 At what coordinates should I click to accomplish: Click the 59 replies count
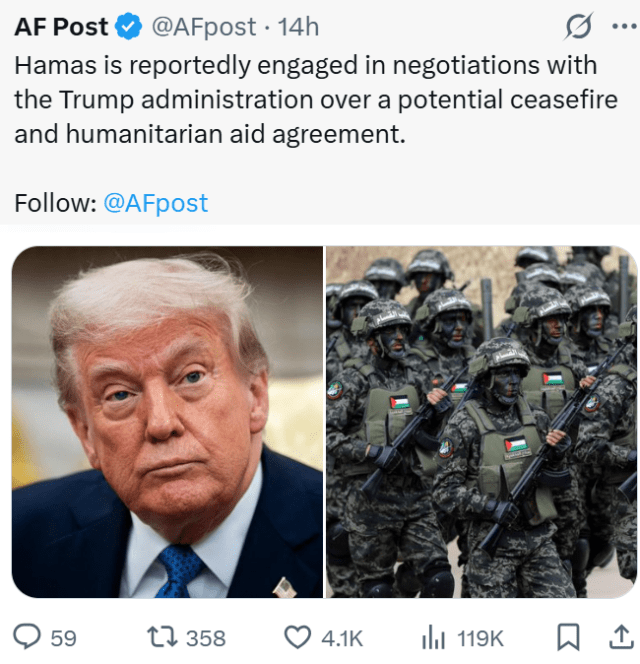click(x=64, y=638)
